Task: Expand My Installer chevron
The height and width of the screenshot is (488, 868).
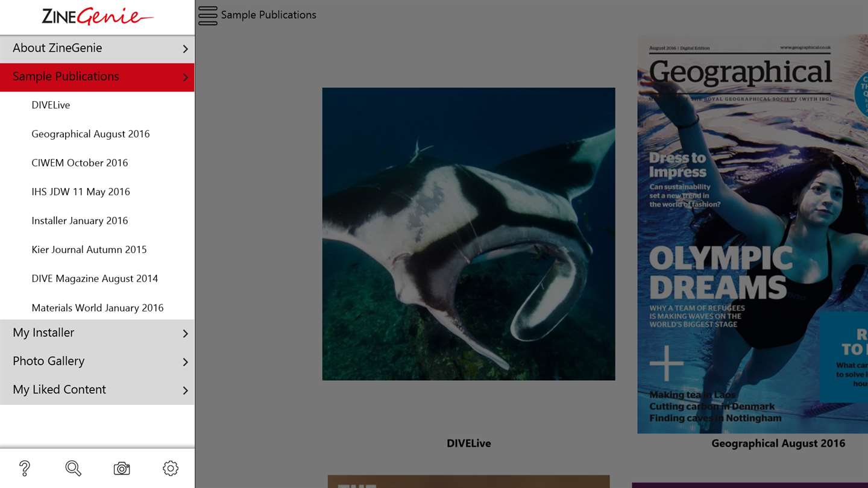Action: [185, 333]
